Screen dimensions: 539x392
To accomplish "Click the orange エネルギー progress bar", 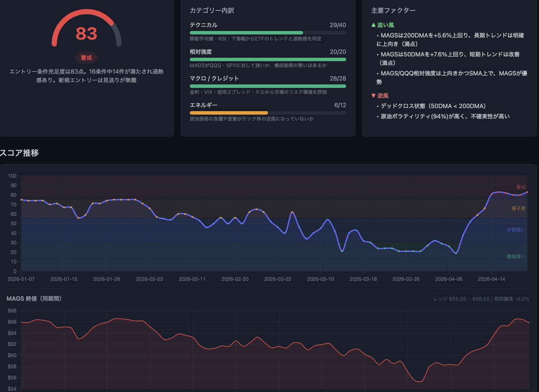I will tap(229, 113).
